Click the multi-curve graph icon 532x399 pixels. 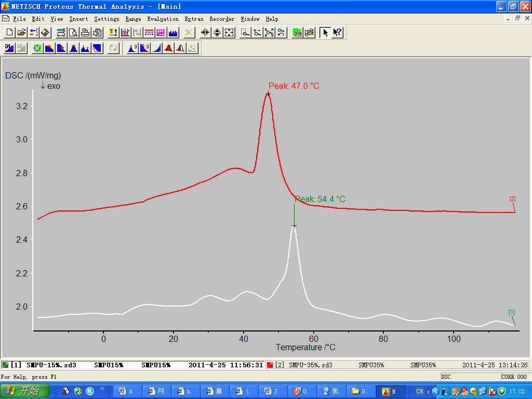[125, 33]
